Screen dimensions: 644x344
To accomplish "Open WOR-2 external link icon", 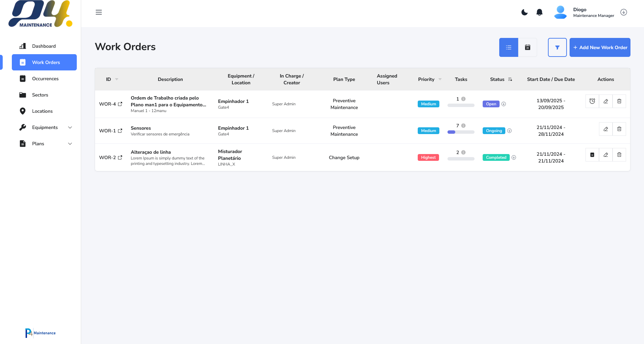I will [120, 157].
